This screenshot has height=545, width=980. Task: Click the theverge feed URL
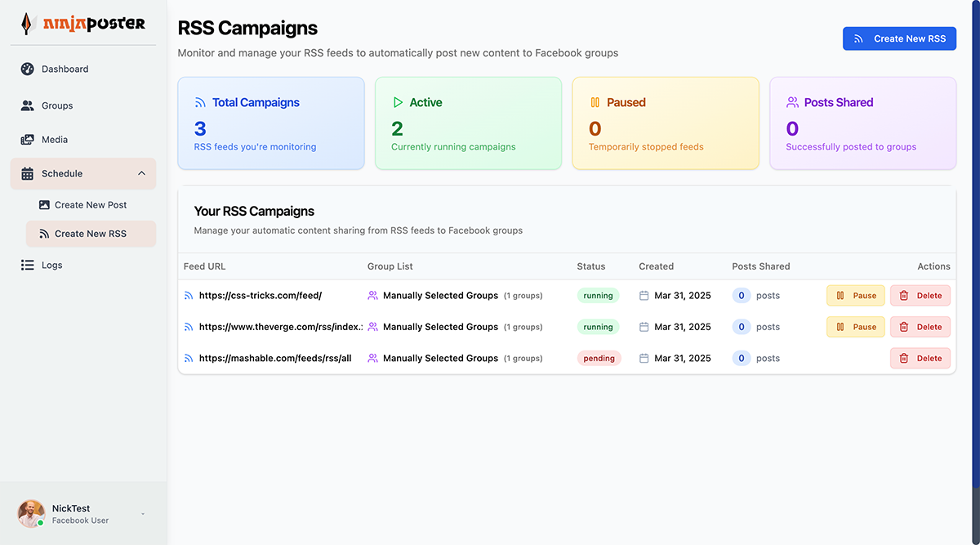281,327
